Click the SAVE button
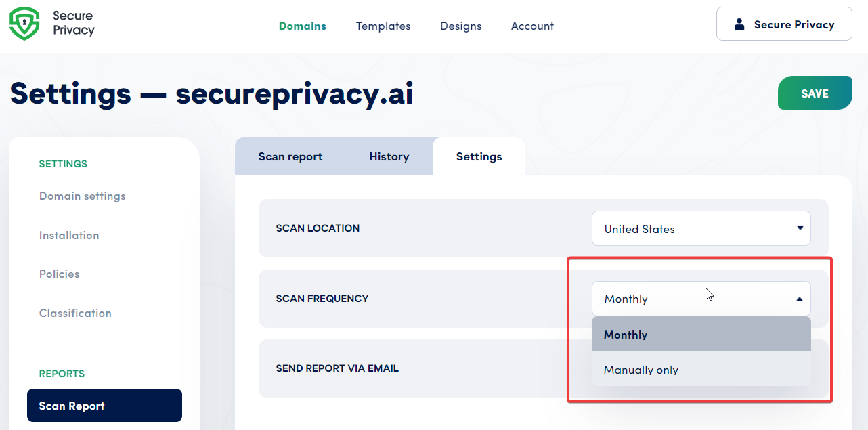This screenshot has width=868, height=430. [815, 93]
